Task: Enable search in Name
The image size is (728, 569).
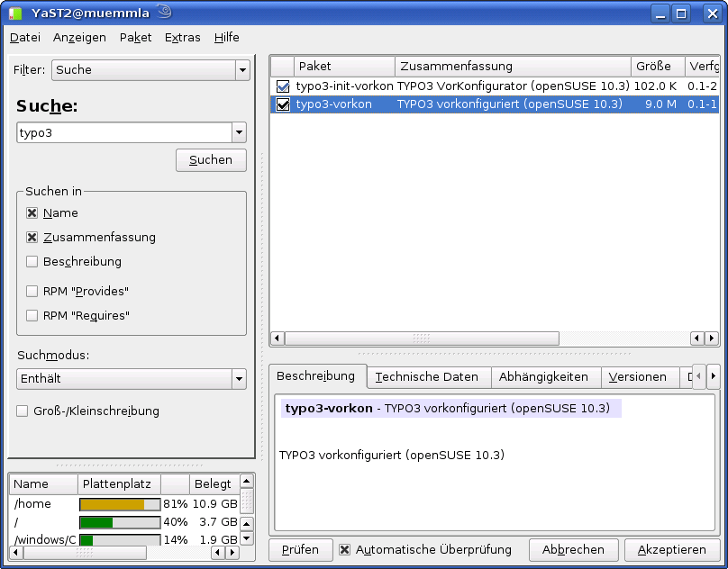Action: click(32, 213)
